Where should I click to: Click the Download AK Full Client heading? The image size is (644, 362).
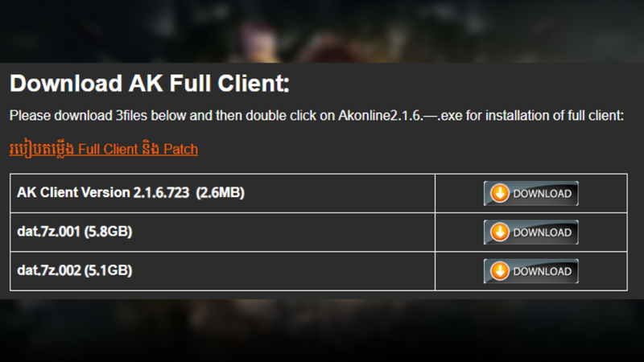(149, 84)
